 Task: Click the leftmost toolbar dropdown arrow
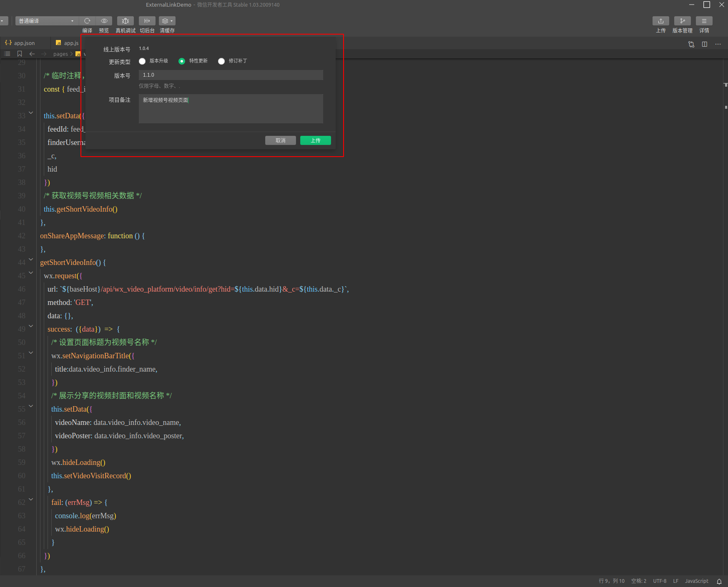(3, 21)
